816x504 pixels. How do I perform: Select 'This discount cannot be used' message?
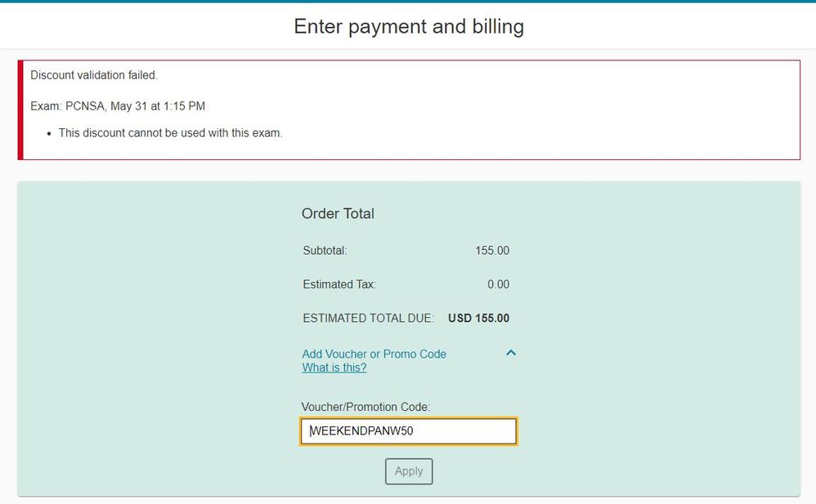[x=171, y=133]
